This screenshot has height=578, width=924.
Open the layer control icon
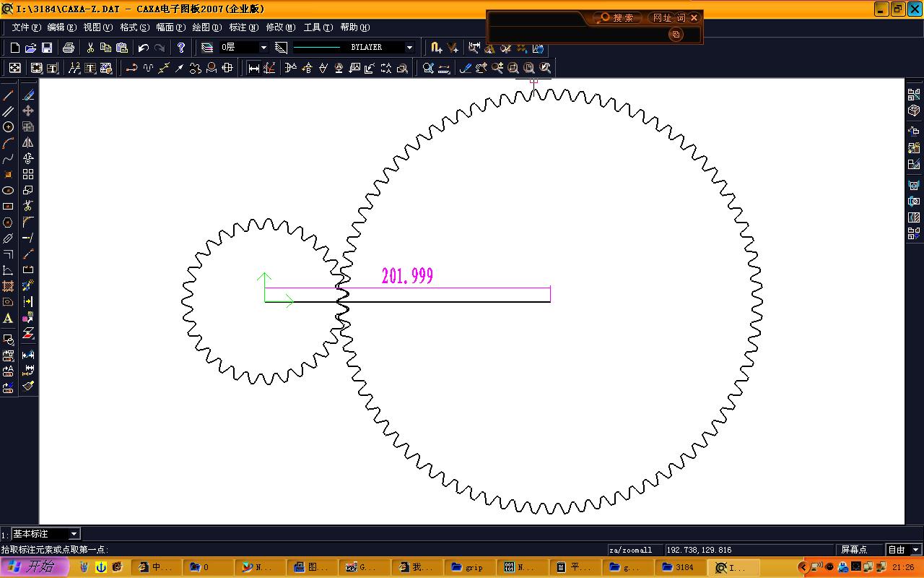207,48
